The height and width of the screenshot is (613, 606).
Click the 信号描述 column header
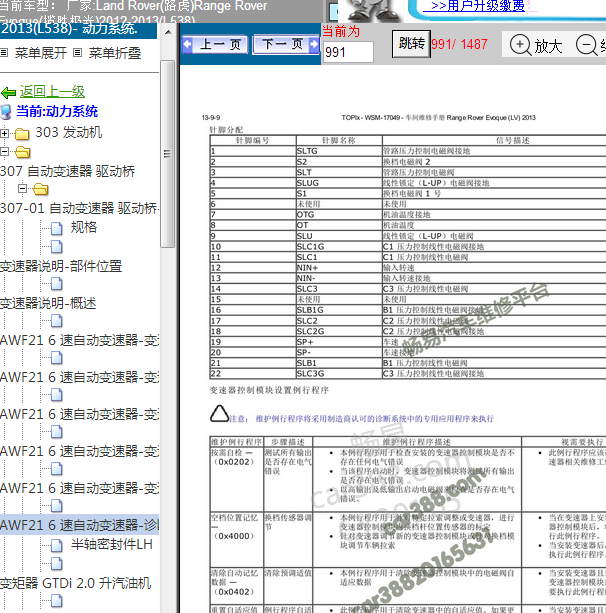[512, 140]
